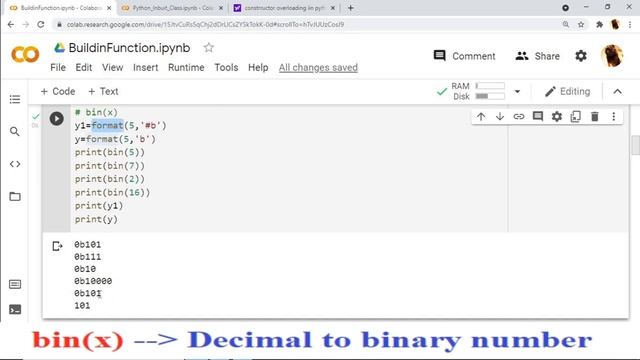Add a comment to the cell icon
This screenshot has width=640, height=360.
538,117
